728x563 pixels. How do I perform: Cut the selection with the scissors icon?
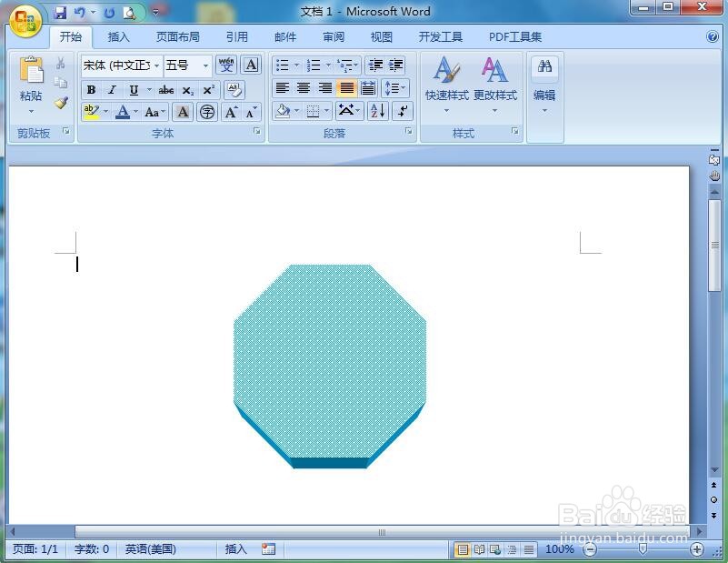click(60, 63)
